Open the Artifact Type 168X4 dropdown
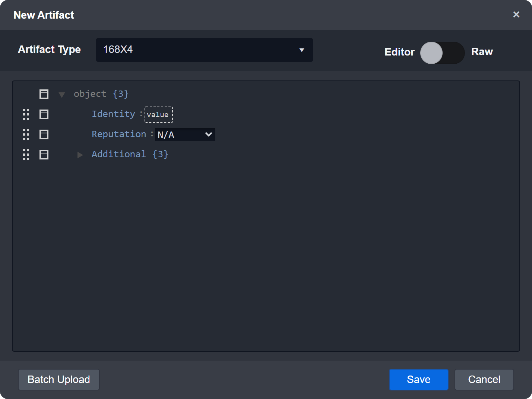 click(x=204, y=50)
